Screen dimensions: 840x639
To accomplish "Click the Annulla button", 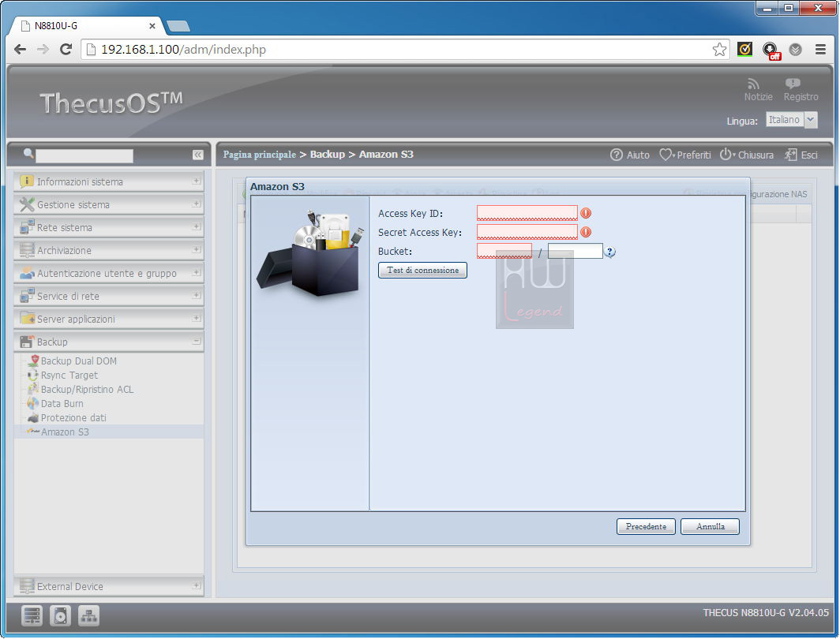I will click(x=711, y=527).
